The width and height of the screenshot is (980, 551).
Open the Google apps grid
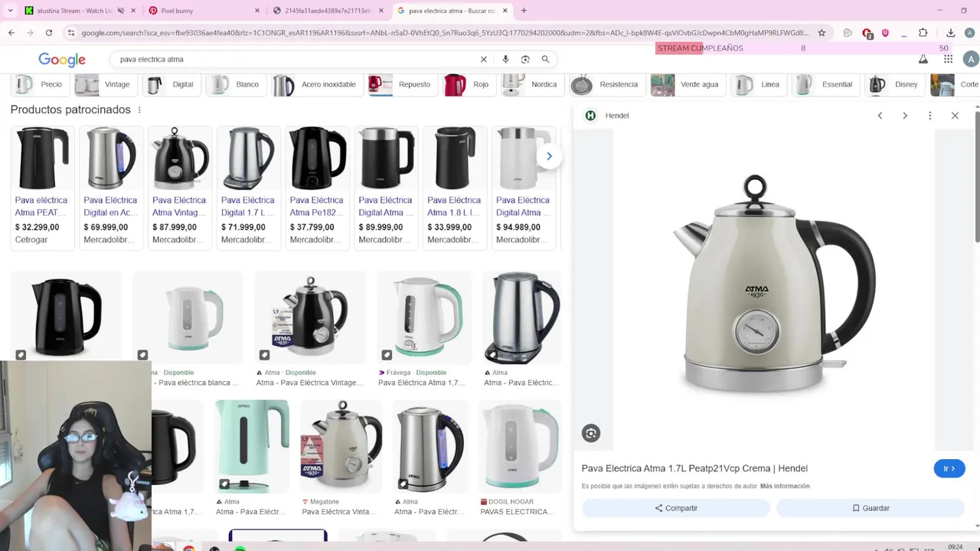coord(948,59)
